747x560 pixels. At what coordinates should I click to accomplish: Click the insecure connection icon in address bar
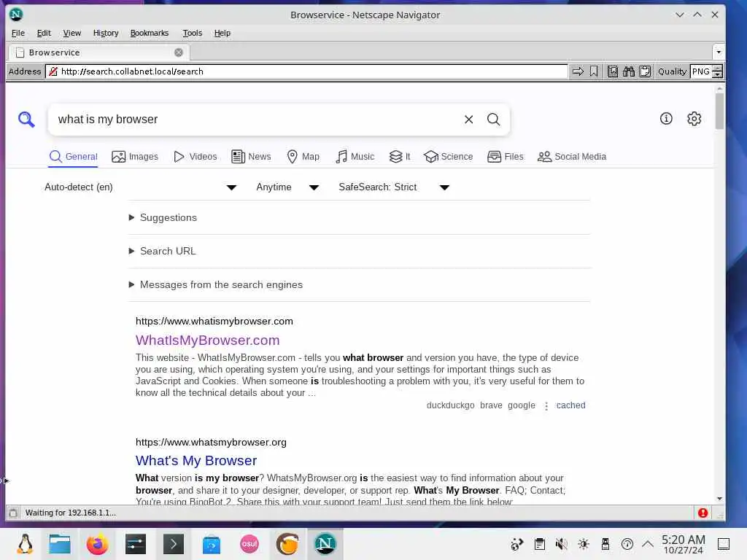[53, 71]
